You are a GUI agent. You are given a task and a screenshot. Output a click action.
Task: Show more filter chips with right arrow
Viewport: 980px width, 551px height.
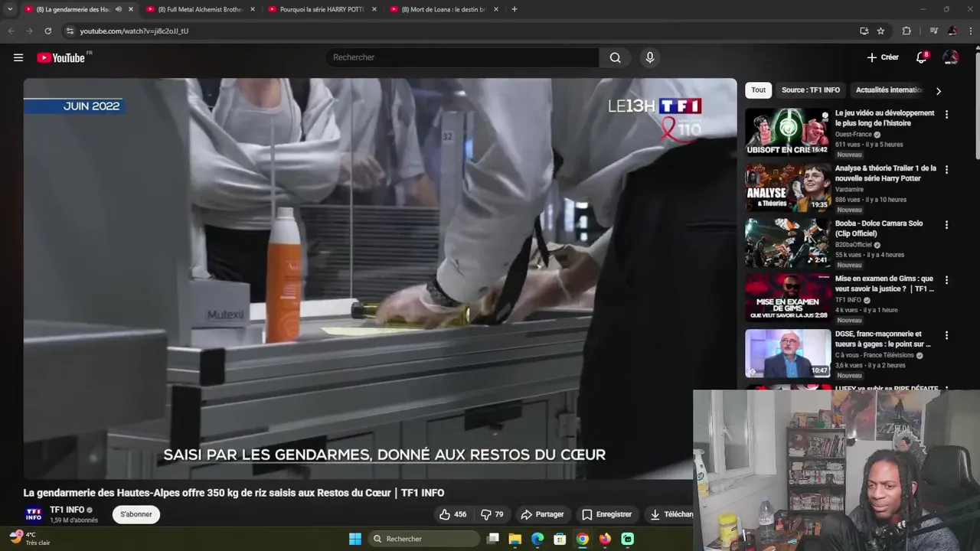pos(939,91)
